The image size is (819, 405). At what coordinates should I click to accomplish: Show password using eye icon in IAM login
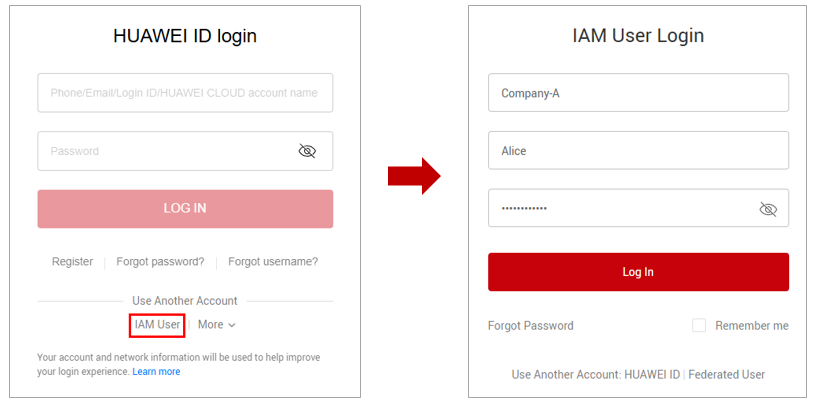click(x=768, y=209)
